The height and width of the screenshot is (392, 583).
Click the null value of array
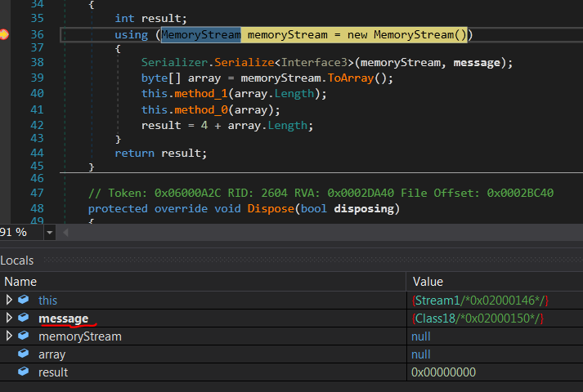[421, 354]
